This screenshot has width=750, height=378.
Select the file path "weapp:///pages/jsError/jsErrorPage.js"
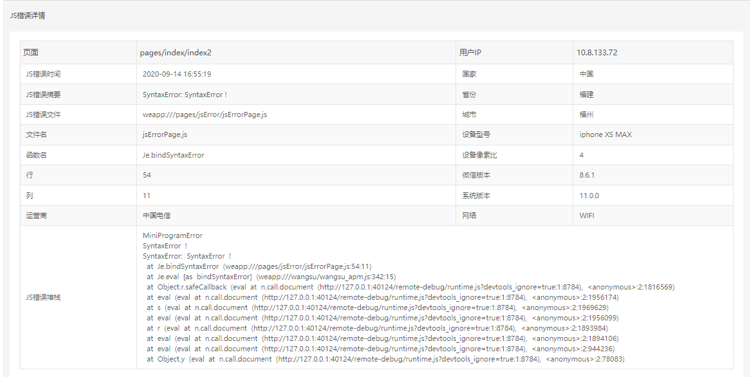pyautogui.click(x=205, y=115)
